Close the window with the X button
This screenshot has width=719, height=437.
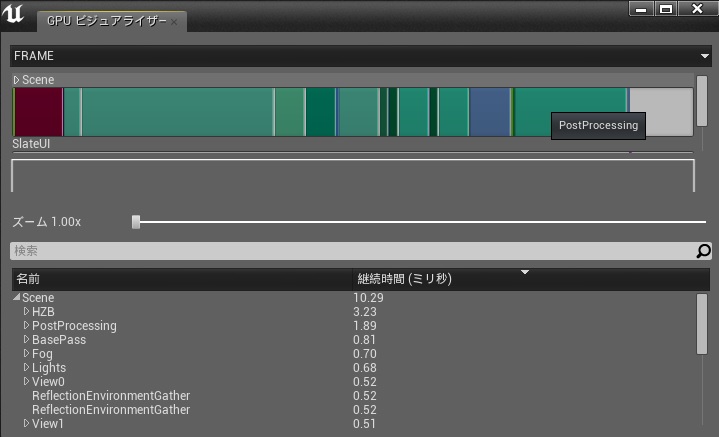[697, 9]
